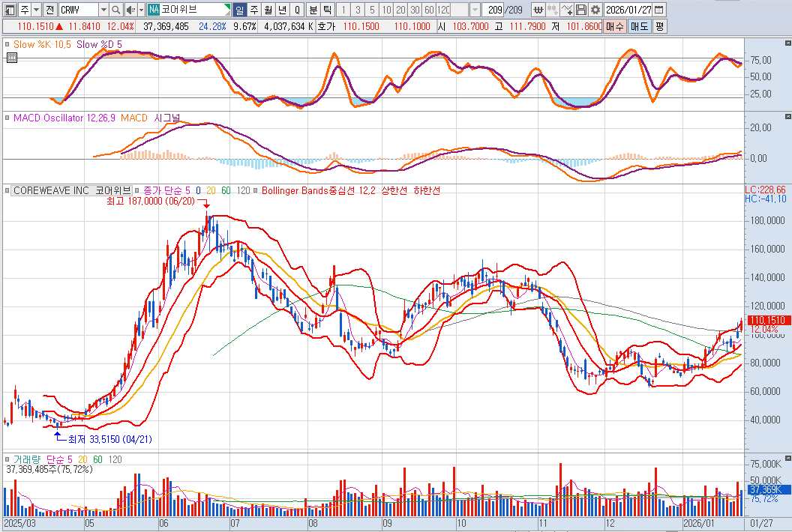
Task: Click the save chart floppy disk icon
Action: (581, 10)
